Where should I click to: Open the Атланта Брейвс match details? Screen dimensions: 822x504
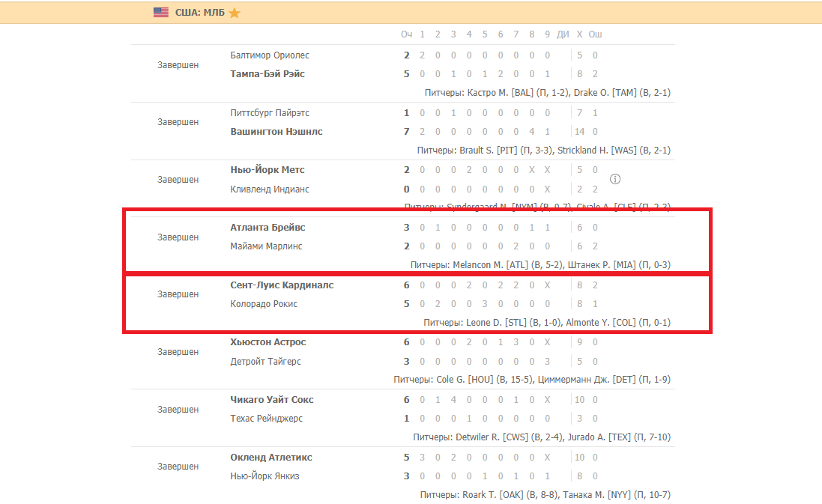(268, 228)
